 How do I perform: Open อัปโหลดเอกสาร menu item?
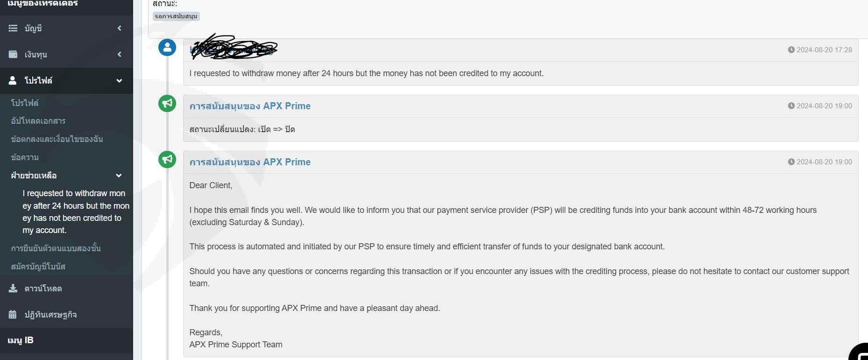pyautogui.click(x=38, y=121)
